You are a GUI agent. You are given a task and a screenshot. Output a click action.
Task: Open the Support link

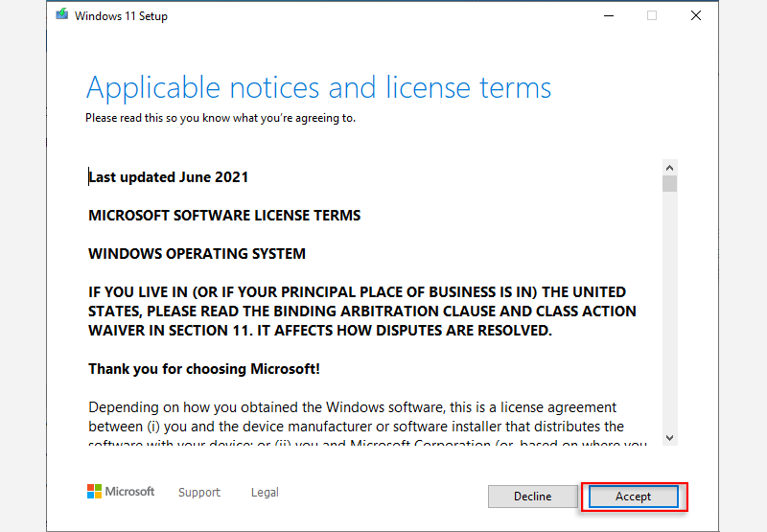click(199, 492)
